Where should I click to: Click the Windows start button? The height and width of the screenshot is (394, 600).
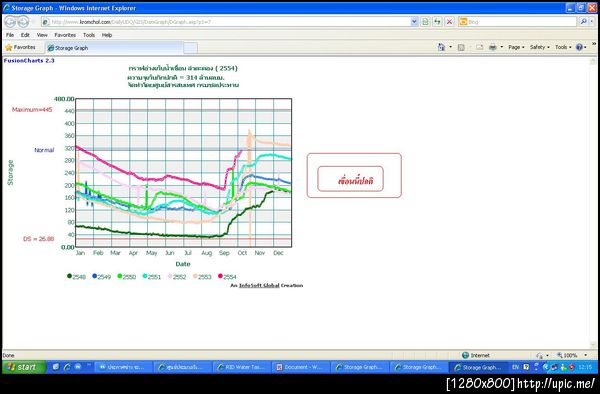tap(23, 367)
